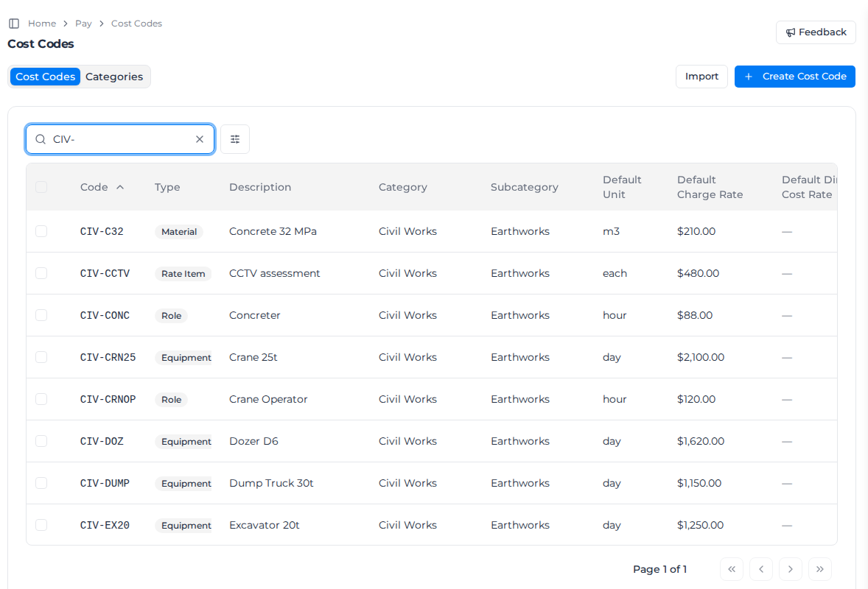Click the Subcategory column header

tap(524, 187)
